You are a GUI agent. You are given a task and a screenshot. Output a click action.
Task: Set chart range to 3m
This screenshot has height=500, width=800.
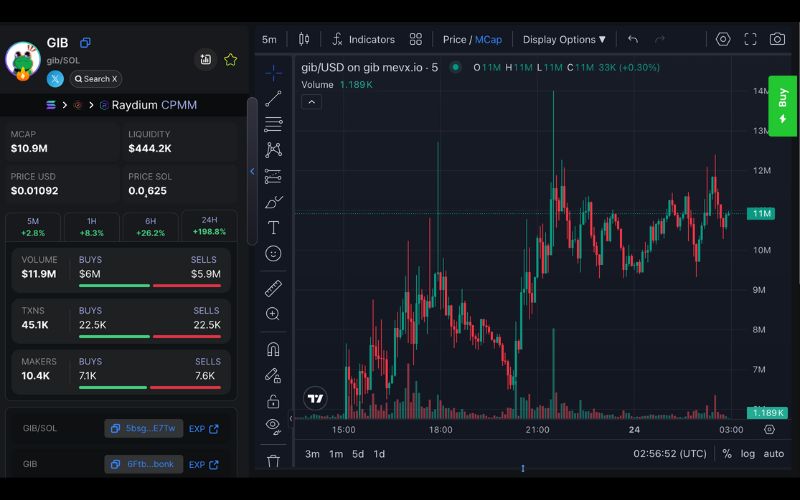coord(312,454)
